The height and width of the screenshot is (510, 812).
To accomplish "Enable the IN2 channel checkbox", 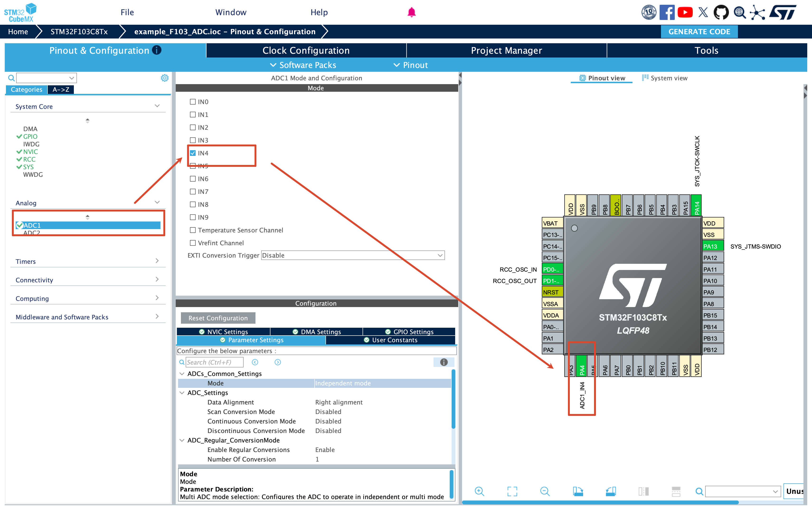I will coord(193,127).
